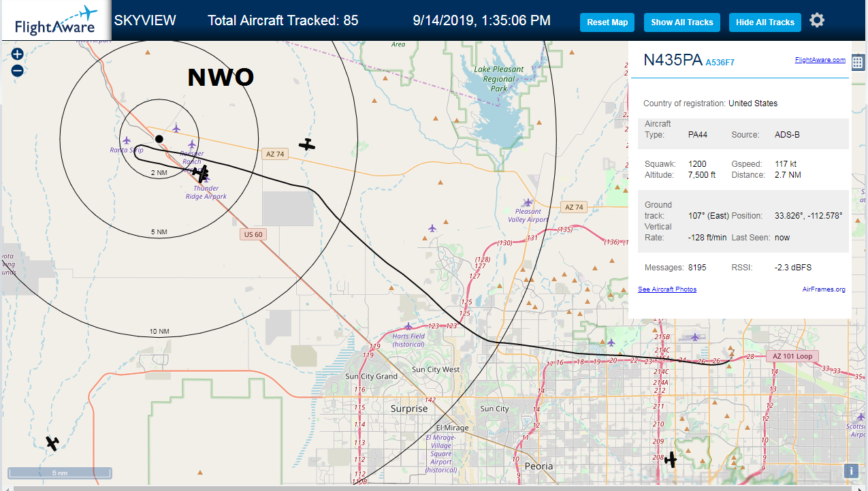Click the Peoria city label
Screen dimensions: 868x491
(539, 466)
